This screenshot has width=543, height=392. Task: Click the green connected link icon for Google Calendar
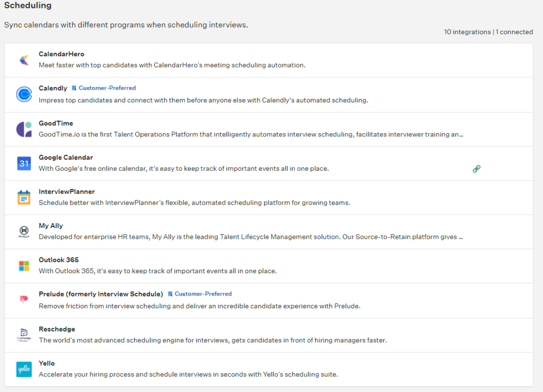coord(476,168)
